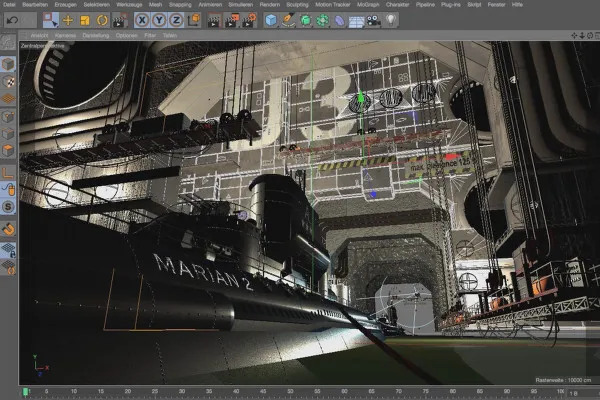The width and height of the screenshot is (600, 400).
Task: Click the viewport rotate camera icon
Action: click(590, 36)
